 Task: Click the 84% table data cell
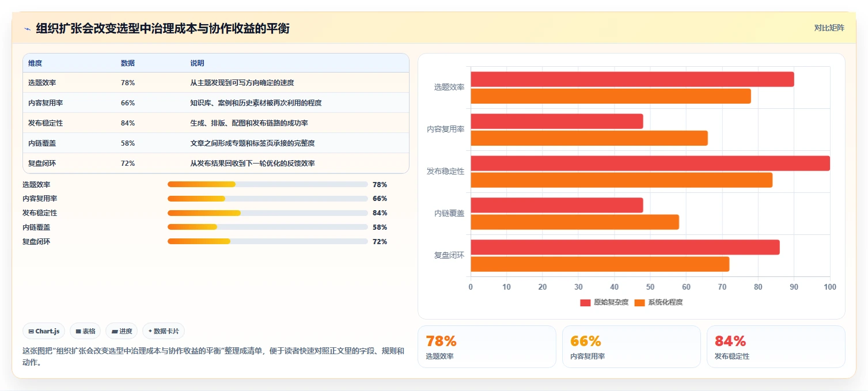128,123
